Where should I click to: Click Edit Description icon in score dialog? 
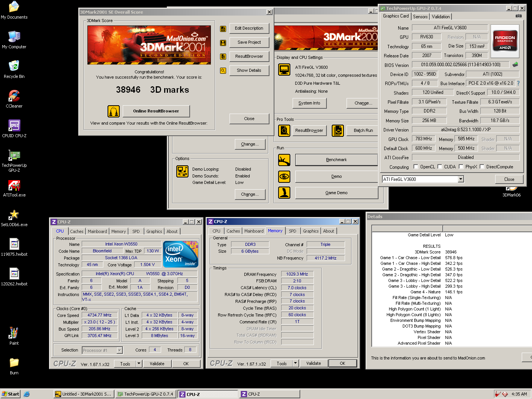pyautogui.click(x=223, y=28)
